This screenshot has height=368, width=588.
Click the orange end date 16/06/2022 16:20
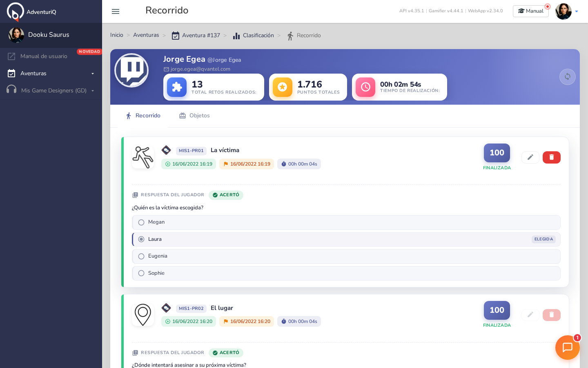[247, 321]
